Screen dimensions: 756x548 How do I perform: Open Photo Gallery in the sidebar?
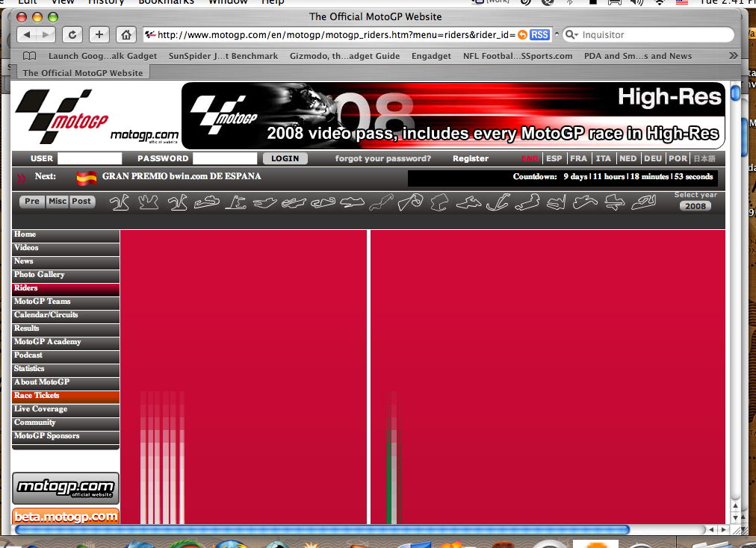pos(66,275)
